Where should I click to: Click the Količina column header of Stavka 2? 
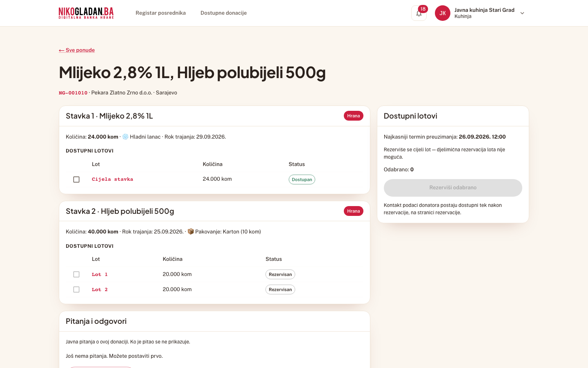coord(173,259)
